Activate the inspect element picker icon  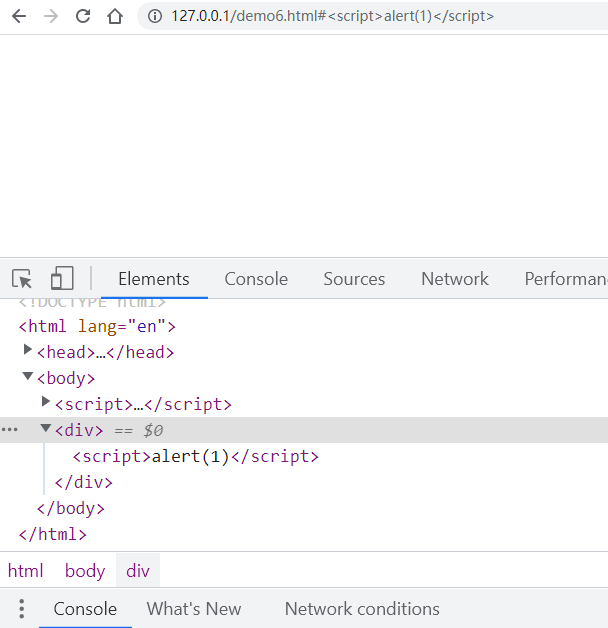(x=22, y=279)
